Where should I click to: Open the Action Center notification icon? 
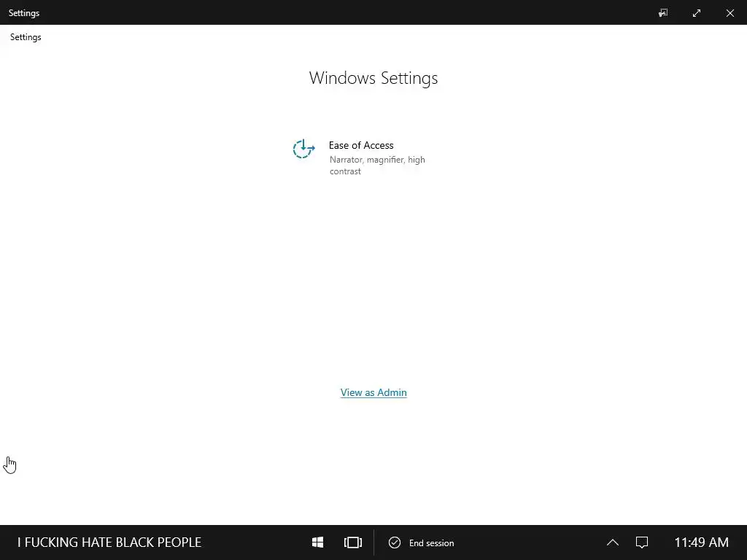pos(642,542)
